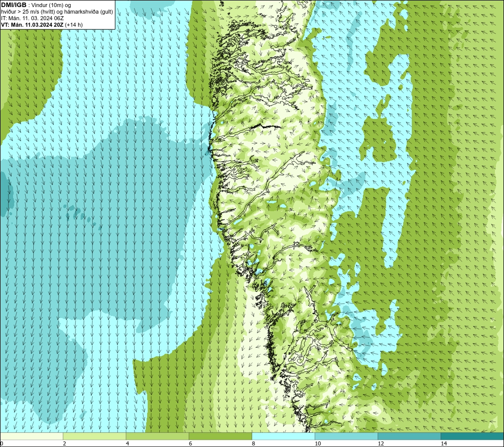The image size is (504, 447).
Task: Click the 'VT: Mán. 11.03.2024 20Z' valid-time line
Action: [x=32, y=25]
